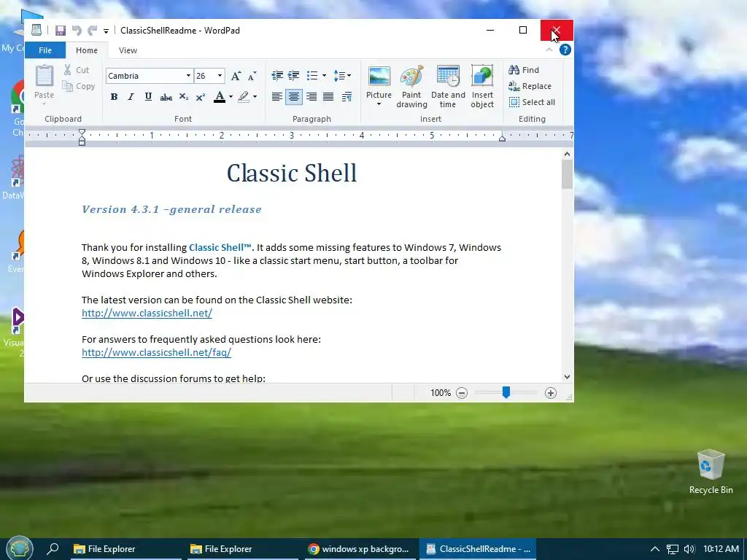Screen dimensions: 747x560
Task: Click the vertical scrollbar up arrow
Action: coord(567,154)
